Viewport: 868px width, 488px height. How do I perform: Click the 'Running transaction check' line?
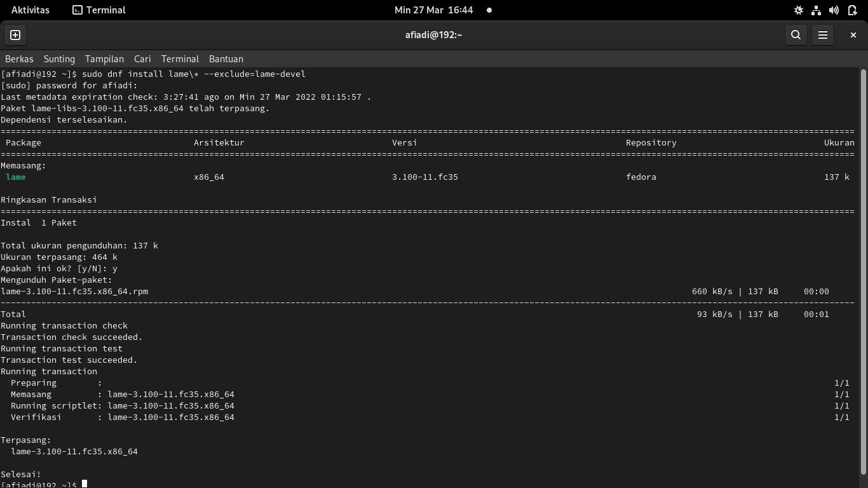point(64,325)
